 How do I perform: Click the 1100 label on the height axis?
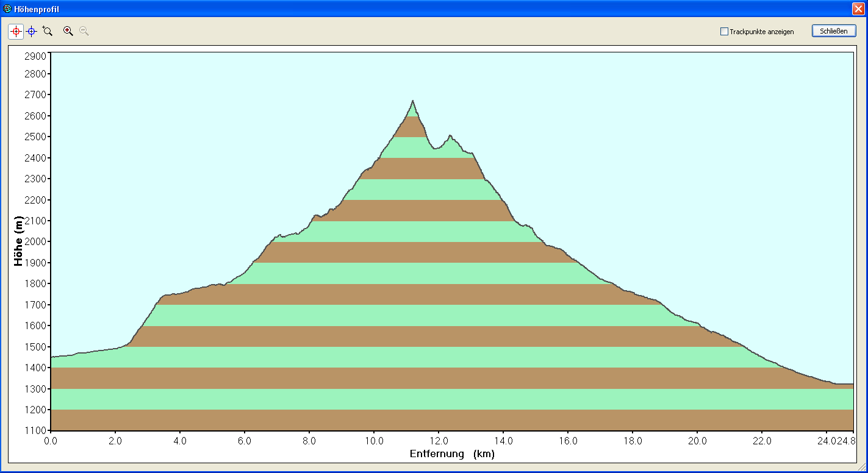[x=35, y=430]
